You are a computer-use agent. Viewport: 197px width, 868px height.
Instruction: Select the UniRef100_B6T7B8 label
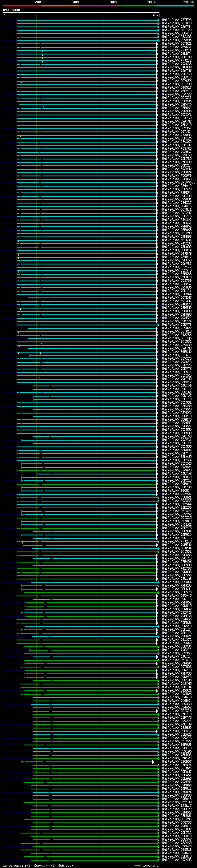click(x=177, y=84)
